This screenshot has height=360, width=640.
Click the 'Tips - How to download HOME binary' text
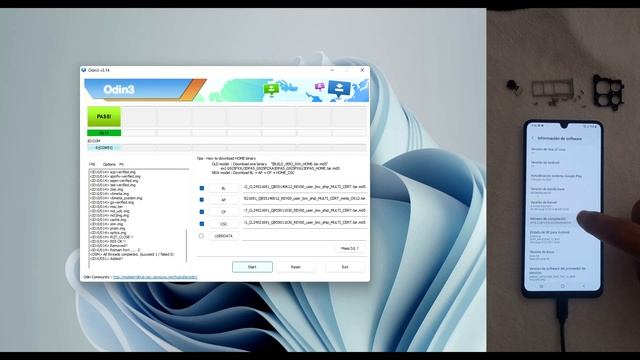226,158
